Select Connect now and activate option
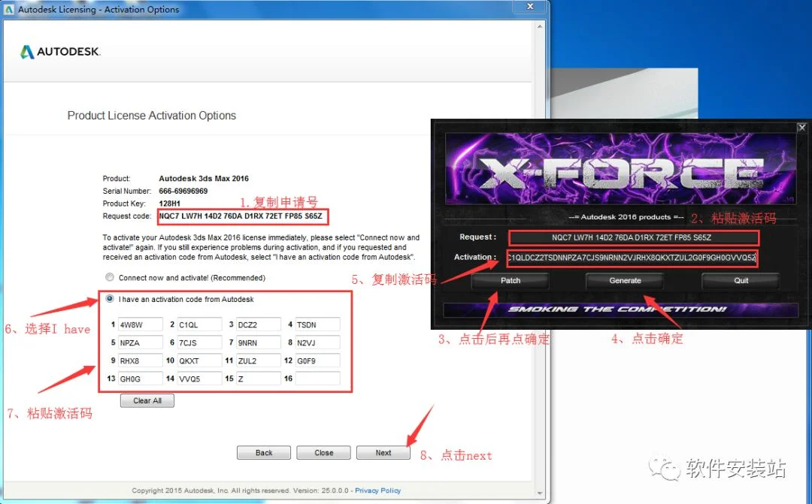Screen dimensions: 812x504 pyautogui.click(x=110, y=277)
